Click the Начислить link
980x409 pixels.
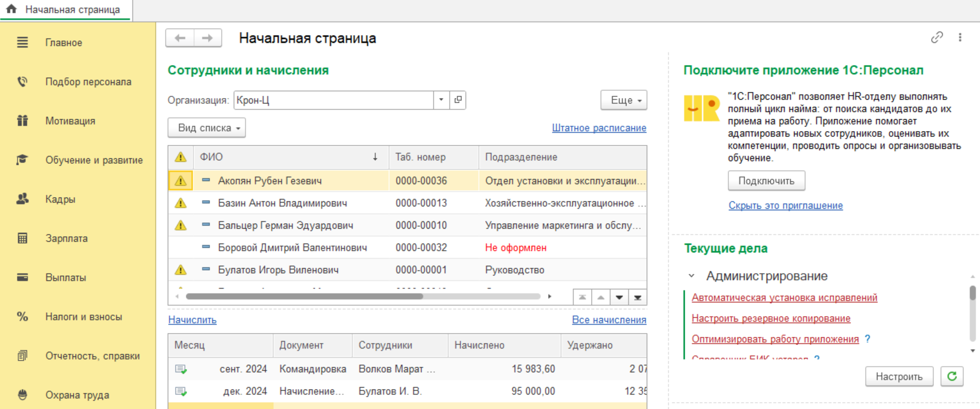click(192, 320)
